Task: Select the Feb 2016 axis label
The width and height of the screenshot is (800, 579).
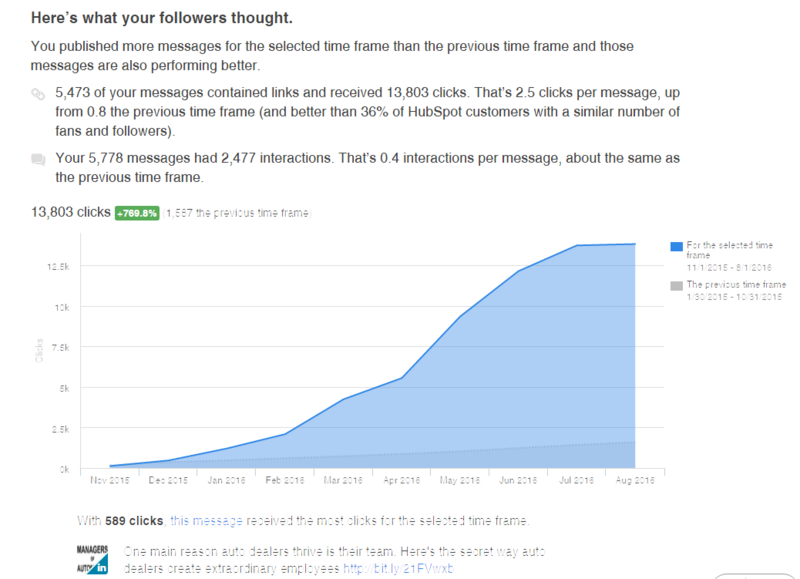Action: [x=285, y=480]
